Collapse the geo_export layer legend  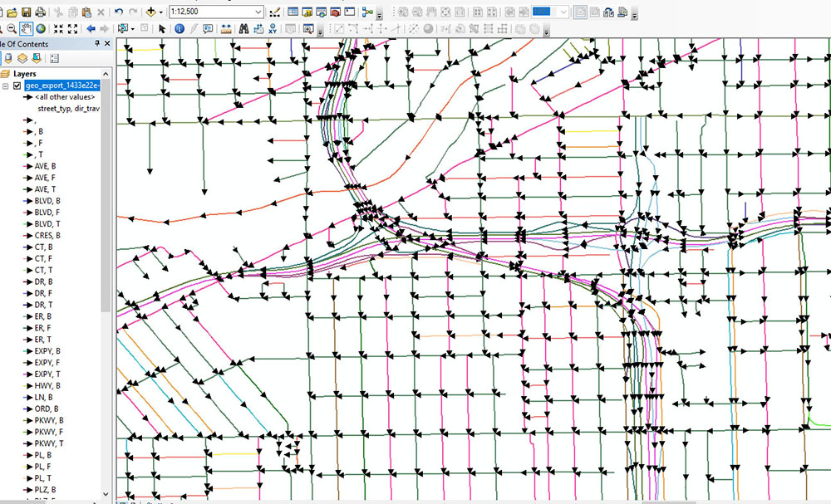tap(5, 86)
